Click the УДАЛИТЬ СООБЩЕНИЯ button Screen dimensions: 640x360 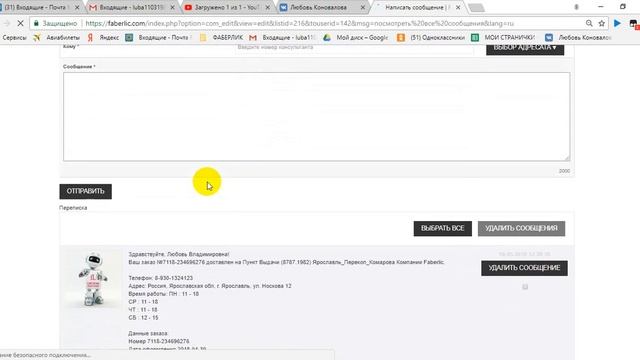pyautogui.click(x=521, y=229)
